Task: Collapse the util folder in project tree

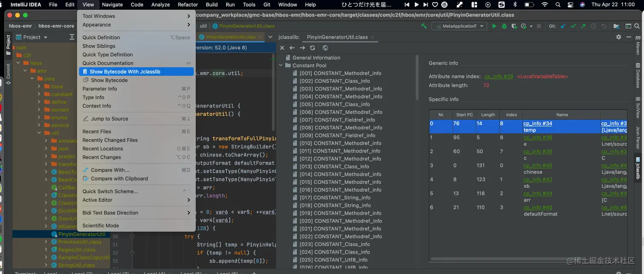Action: pos(39,133)
